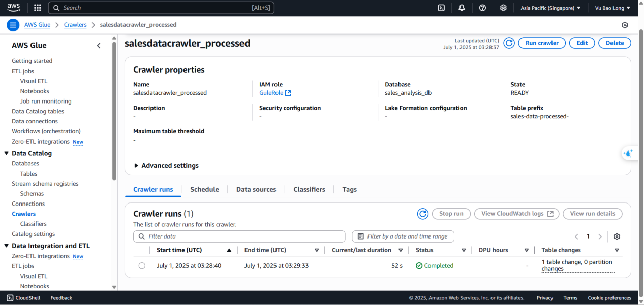The width and height of the screenshot is (644, 305).
Task: Open the services grid menu icon
Action: tap(38, 8)
